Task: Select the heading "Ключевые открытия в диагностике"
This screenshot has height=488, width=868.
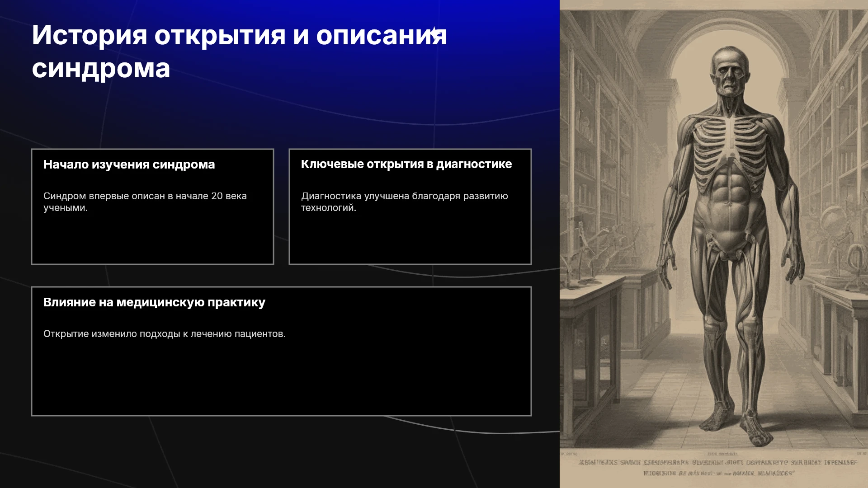Action: point(406,164)
